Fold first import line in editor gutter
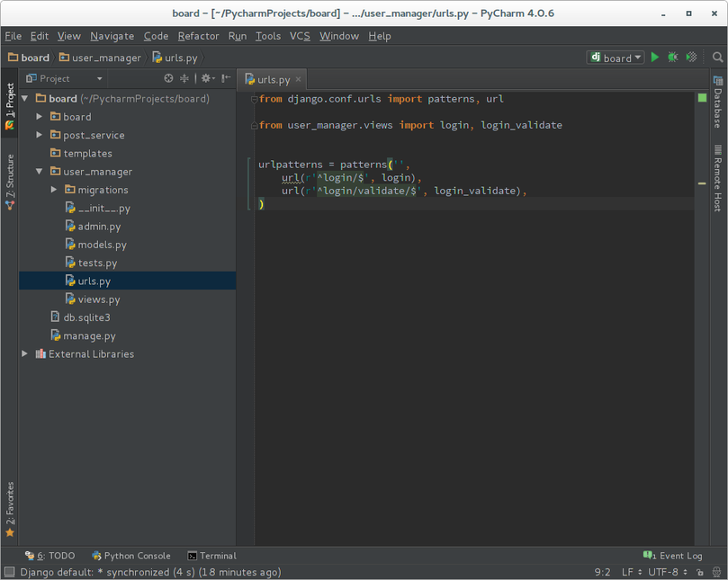Screen dimensions: 728x580 pos(254,99)
